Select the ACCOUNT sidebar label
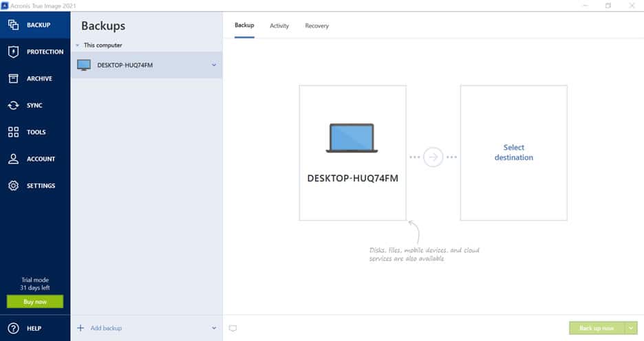644x341 pixels. pos(41,159)
